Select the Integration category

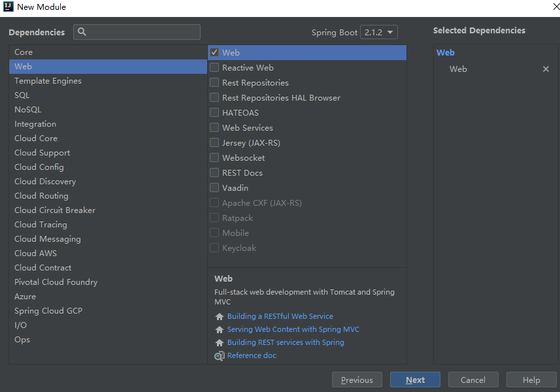click(x=108, y=124)
